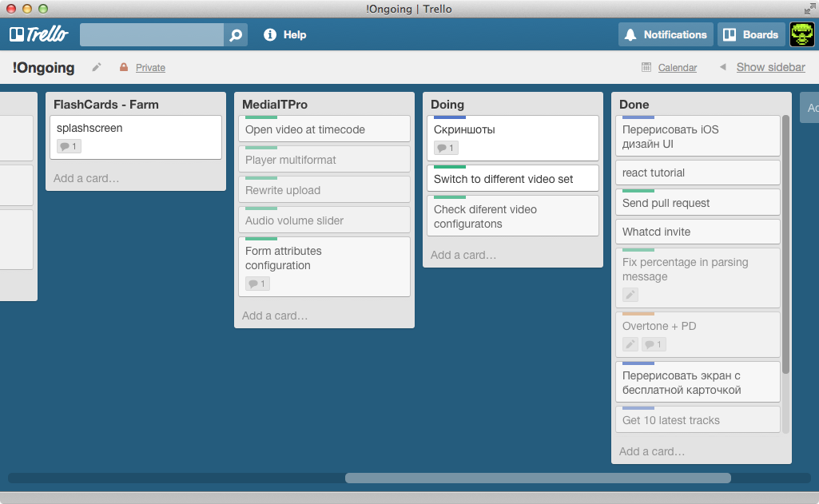819x504 pixels.
Task: Click comment badge on Form attributes configuration card
Action: (257, 284)
